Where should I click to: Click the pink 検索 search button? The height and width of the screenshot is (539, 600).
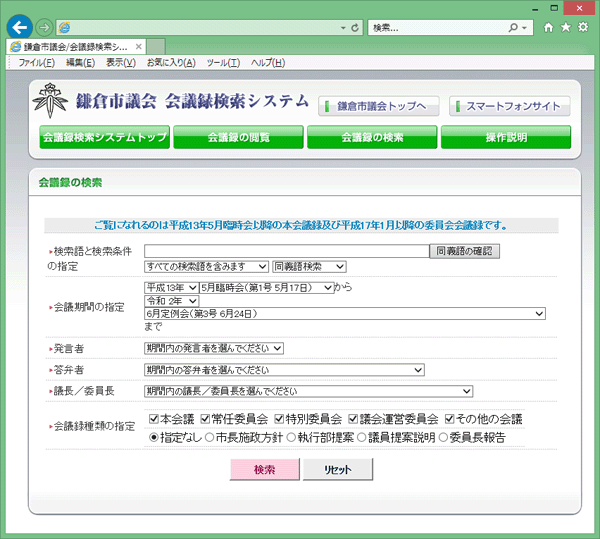point(265,469)
